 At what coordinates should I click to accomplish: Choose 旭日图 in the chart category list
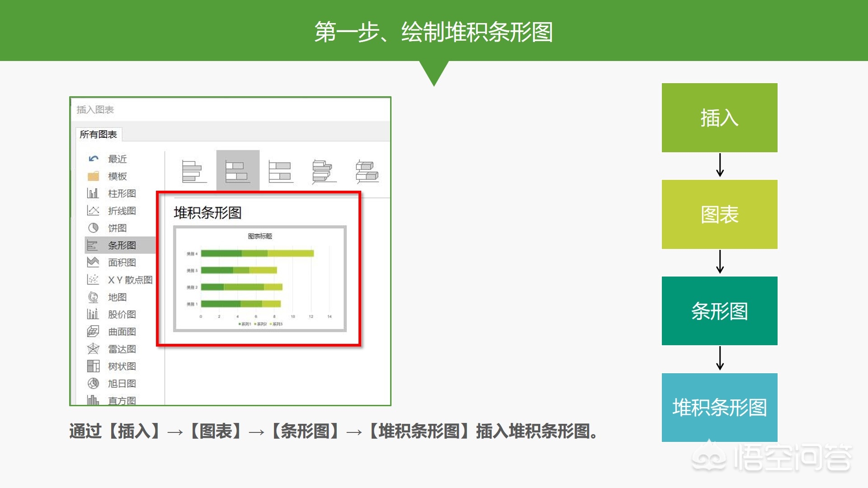tap(122, 383)
